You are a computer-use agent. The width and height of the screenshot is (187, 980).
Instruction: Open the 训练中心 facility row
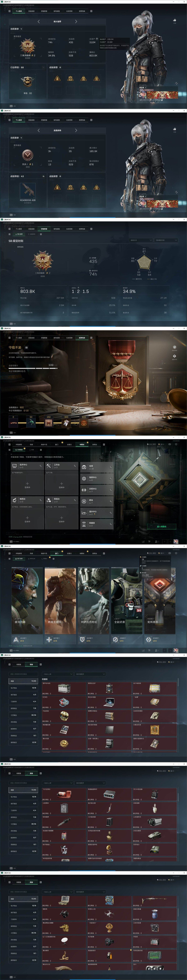coord(97,490)
